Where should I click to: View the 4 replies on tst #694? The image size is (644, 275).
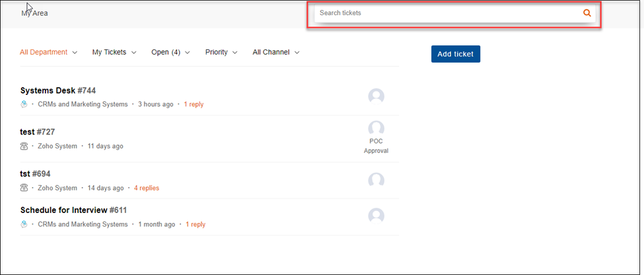146,188
